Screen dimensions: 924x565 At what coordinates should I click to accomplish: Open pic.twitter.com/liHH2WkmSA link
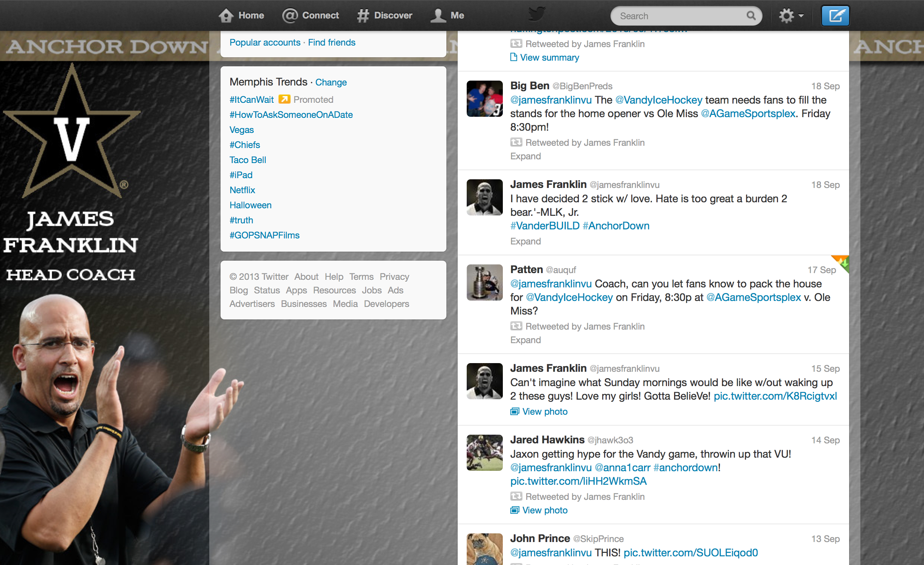pyautogui.click(x=578, y=481)
